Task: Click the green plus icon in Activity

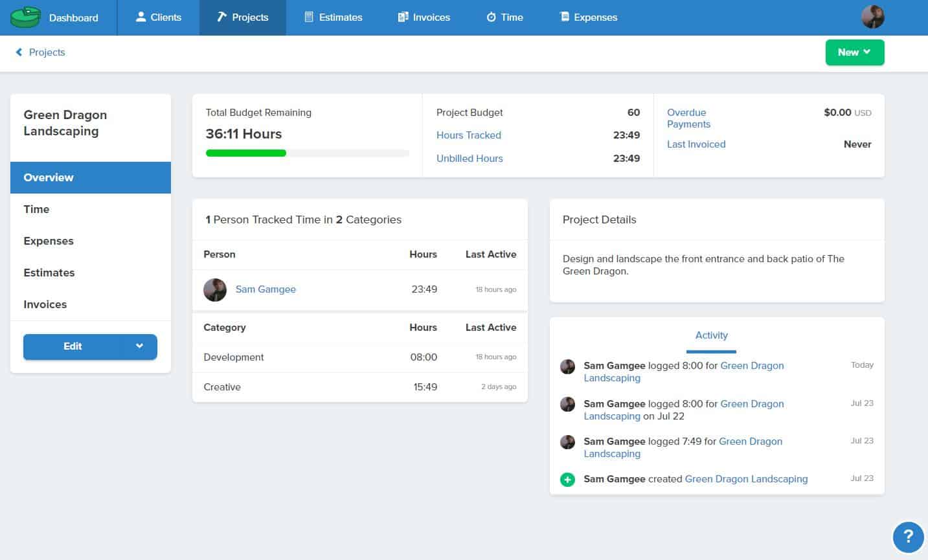Action: pyautogui.click(x=567, y=480)
